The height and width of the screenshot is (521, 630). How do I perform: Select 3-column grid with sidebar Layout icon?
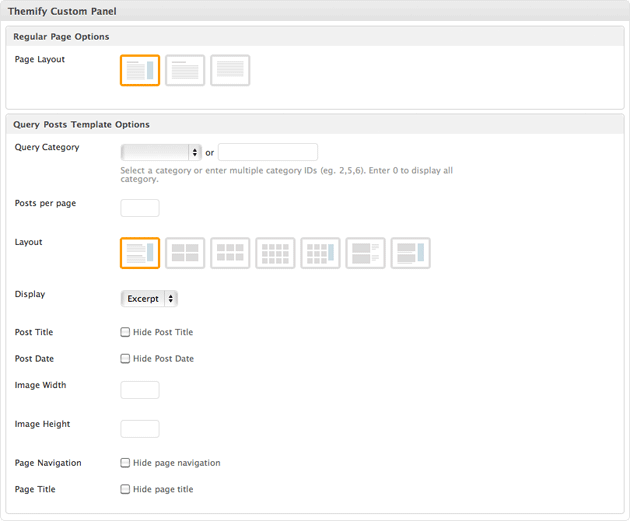(x=320, y=253)
